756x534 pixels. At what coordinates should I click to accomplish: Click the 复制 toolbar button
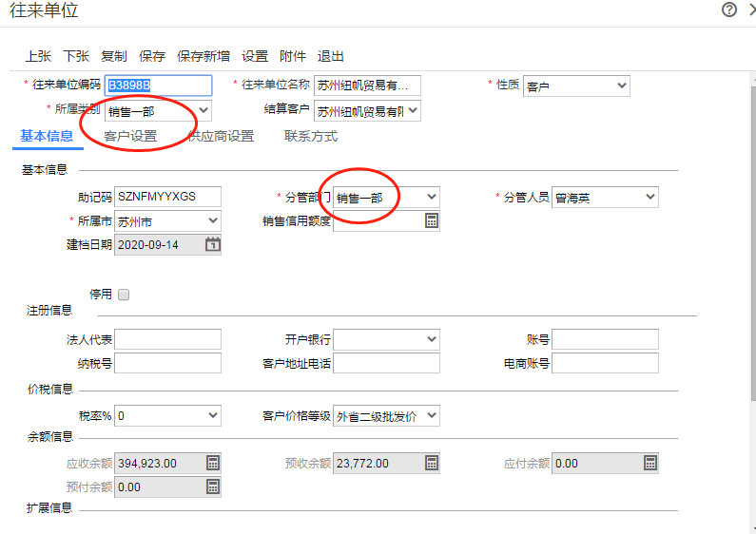[114, 56]
